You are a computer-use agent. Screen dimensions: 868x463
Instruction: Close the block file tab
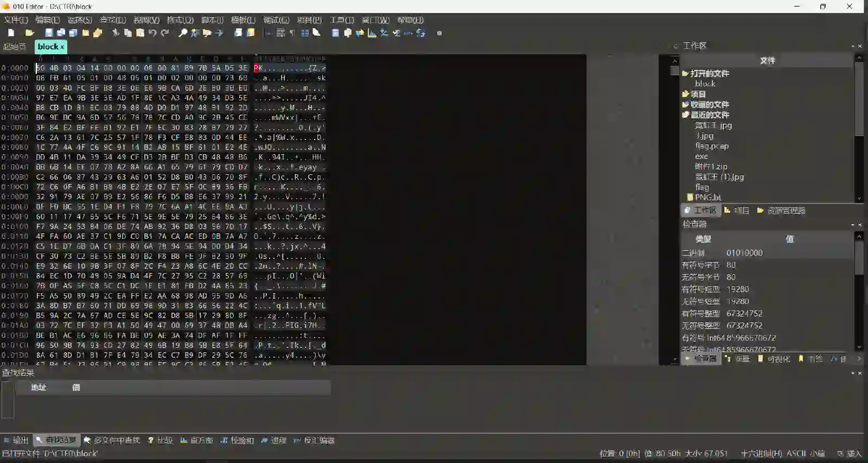[x=62, y=47]
